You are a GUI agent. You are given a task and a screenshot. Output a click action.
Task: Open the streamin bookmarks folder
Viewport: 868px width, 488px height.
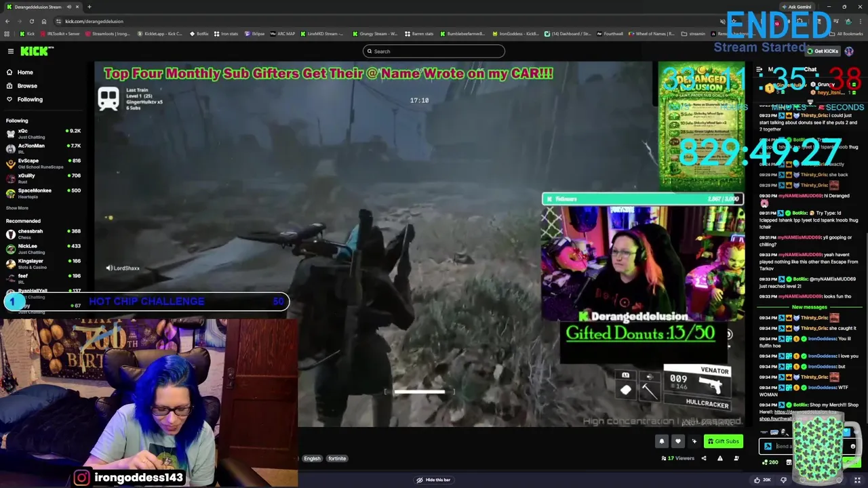click(x=693, y=33)
